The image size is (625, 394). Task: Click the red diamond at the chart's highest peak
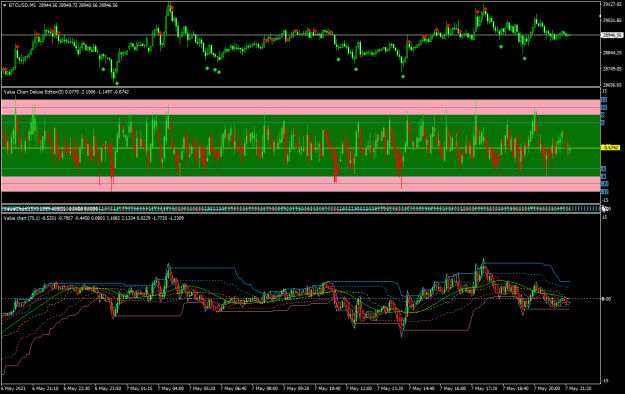[172, 8]
